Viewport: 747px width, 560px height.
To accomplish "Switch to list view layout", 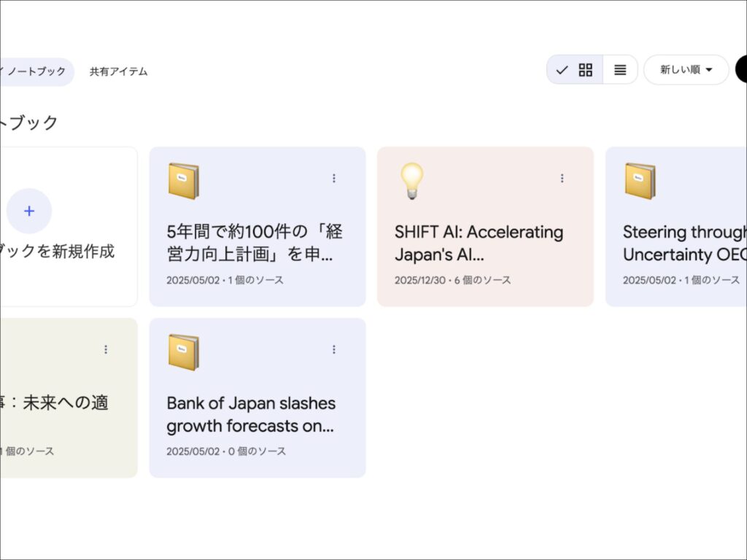I will click(x=620, y=69).
